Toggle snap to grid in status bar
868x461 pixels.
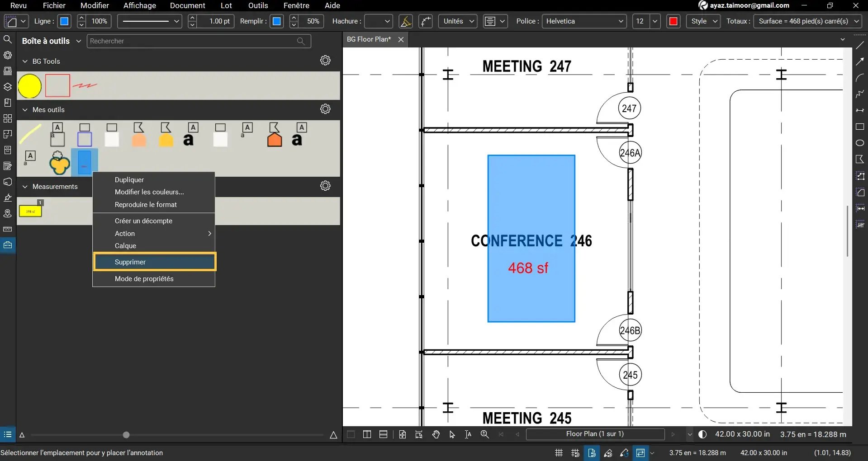(575, 453)
